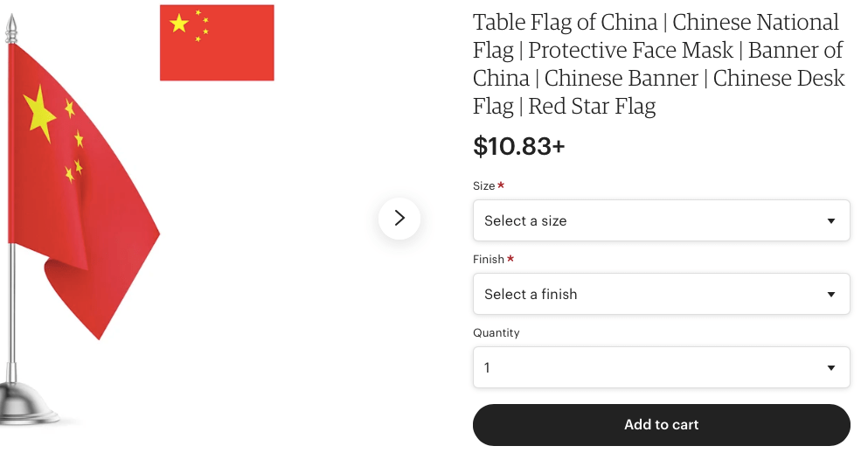This screenshot has height=460, width=868.
Task: Click the red asterisk beside Finish
Action: pyautogui.click(x=510, y=259)
